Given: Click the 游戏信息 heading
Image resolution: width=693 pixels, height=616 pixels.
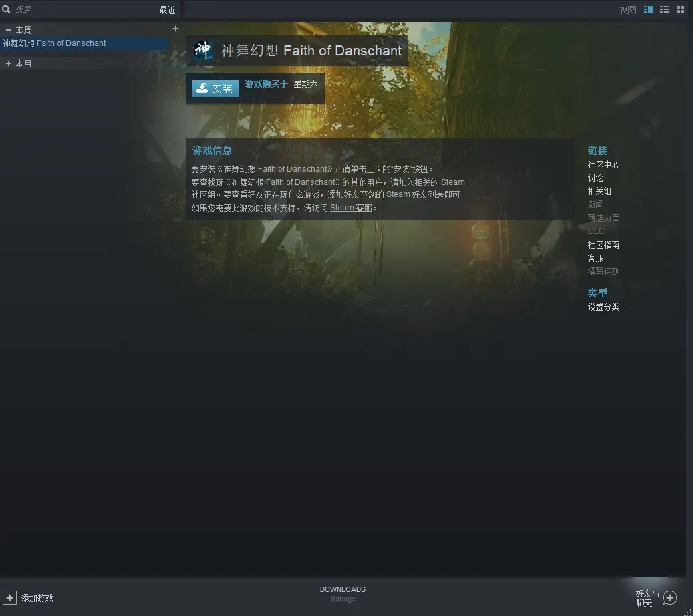Looking at the screenshot, I should (212, 151).
